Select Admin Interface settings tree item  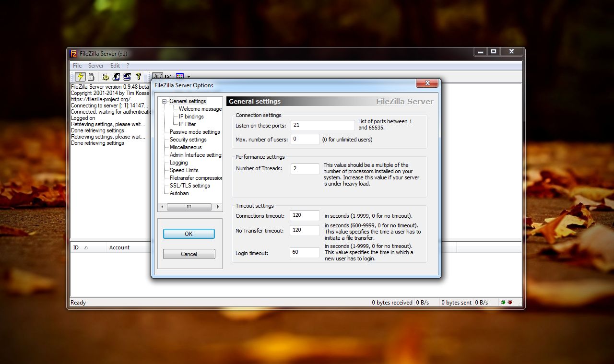[x=196, y=155]
